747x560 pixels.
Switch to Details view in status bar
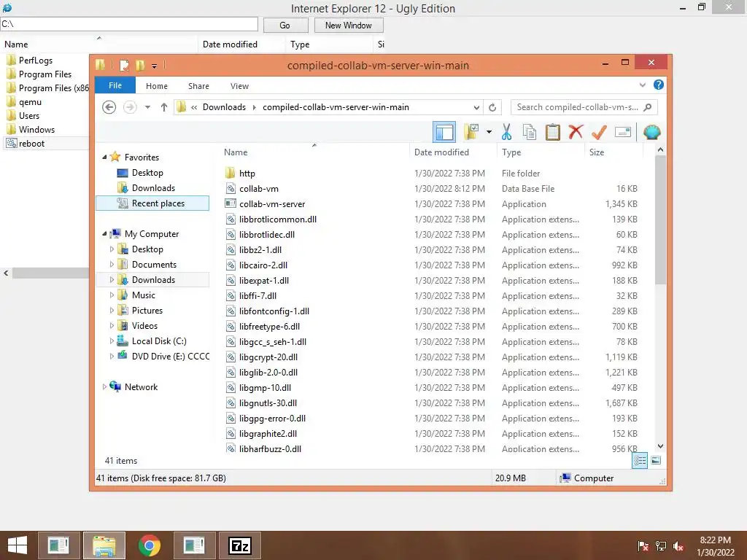[x=640, y=461]
